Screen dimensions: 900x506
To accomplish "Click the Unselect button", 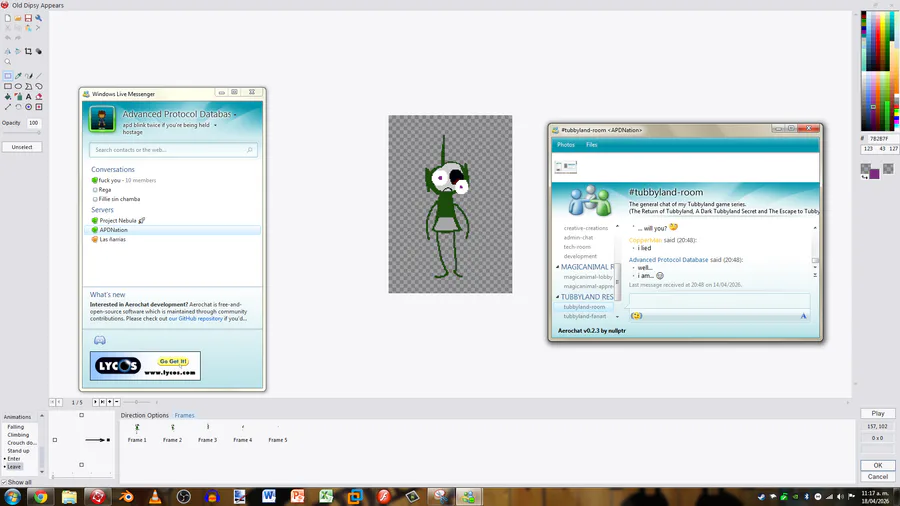I will click(x=22, y=147).
